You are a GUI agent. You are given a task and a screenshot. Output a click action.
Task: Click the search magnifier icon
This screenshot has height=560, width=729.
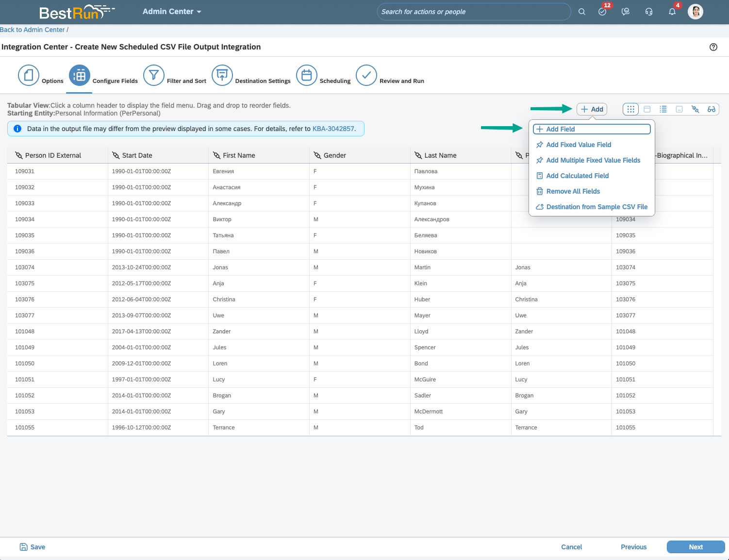pyautogui.click(x=581, y=12)
